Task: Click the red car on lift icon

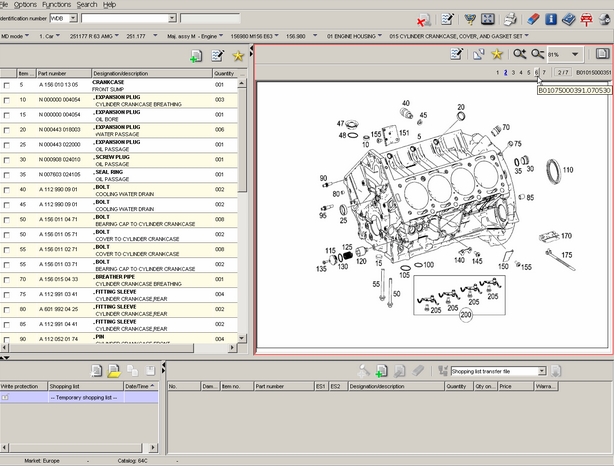Action: (586, 19)
